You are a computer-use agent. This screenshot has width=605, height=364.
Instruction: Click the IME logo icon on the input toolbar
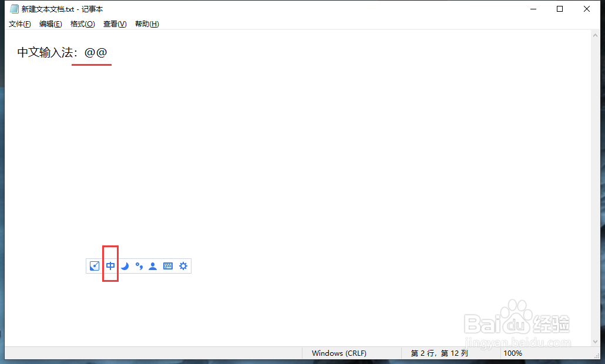click(x=95, y=266)
